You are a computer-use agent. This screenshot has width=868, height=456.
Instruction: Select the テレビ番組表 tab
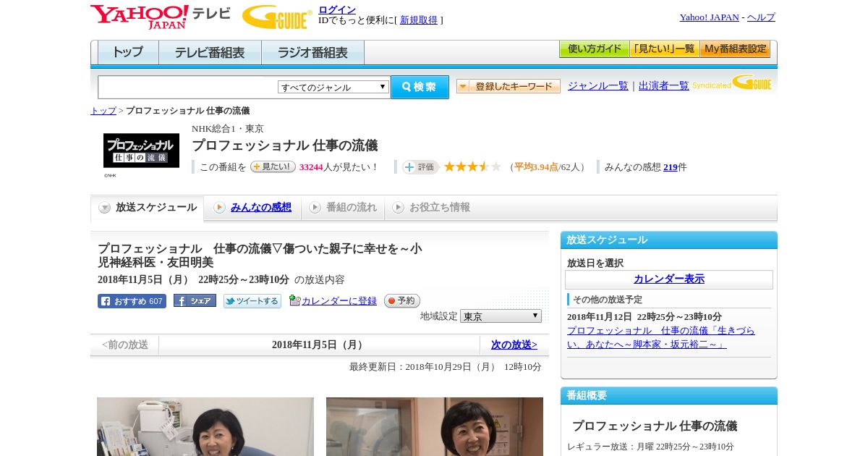[210, 53]
